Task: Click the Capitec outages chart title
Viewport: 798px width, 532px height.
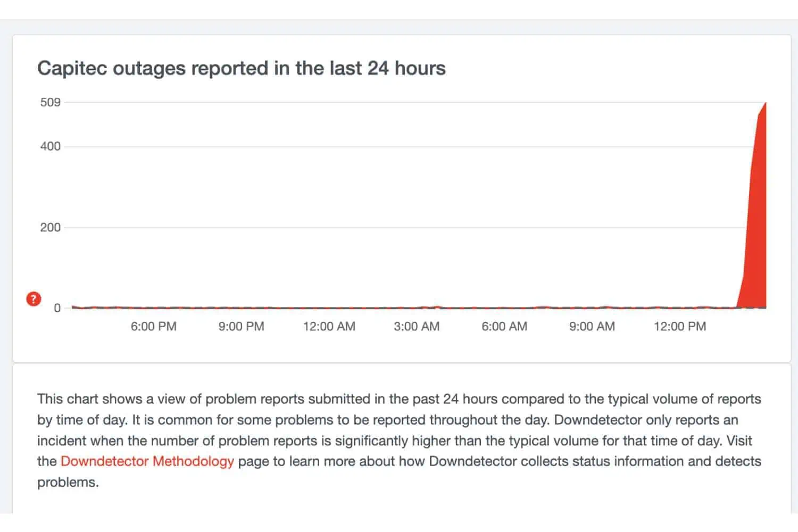Action: [x=241, y=68]
